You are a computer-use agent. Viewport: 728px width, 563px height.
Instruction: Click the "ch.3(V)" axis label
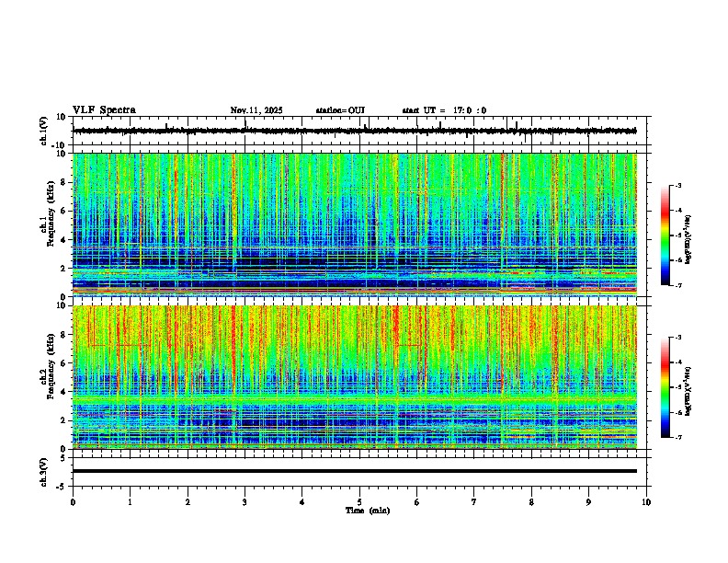pos(44,472)
